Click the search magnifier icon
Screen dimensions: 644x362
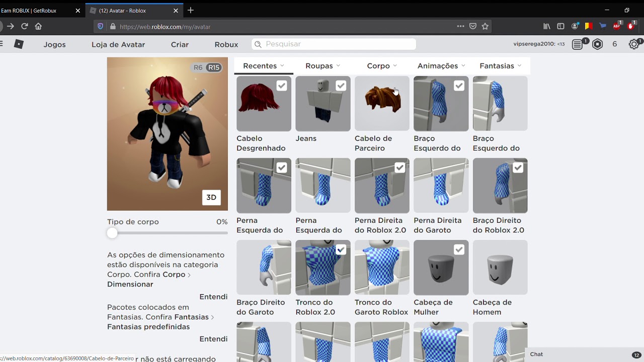258,44
